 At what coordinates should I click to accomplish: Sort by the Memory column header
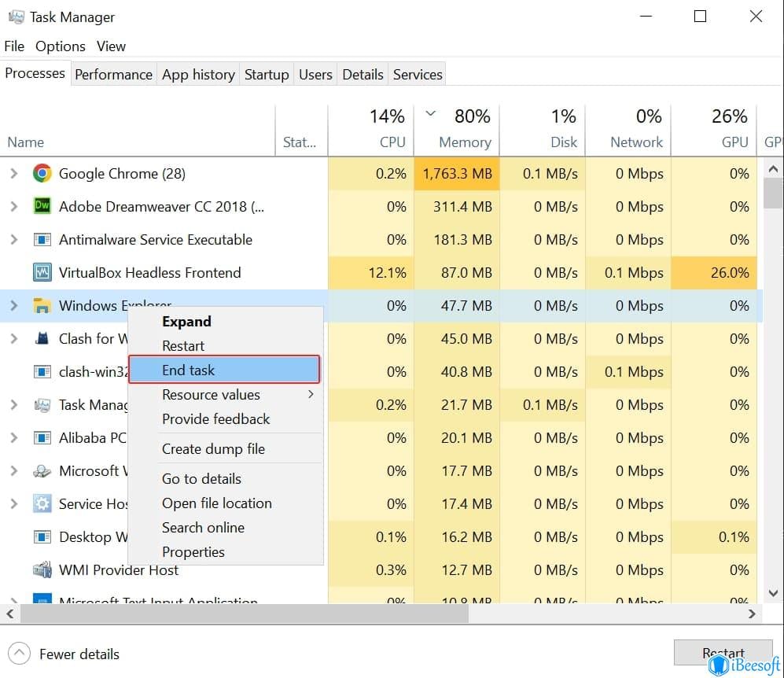pos(457,130)
